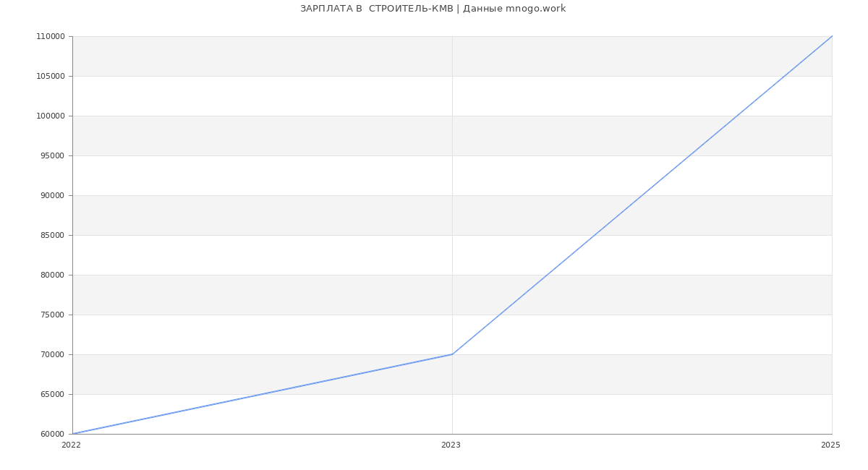Click the 105000 y-axis label
Image resolution: width=868 pixels, height=470 pixels.
(50, 77)
